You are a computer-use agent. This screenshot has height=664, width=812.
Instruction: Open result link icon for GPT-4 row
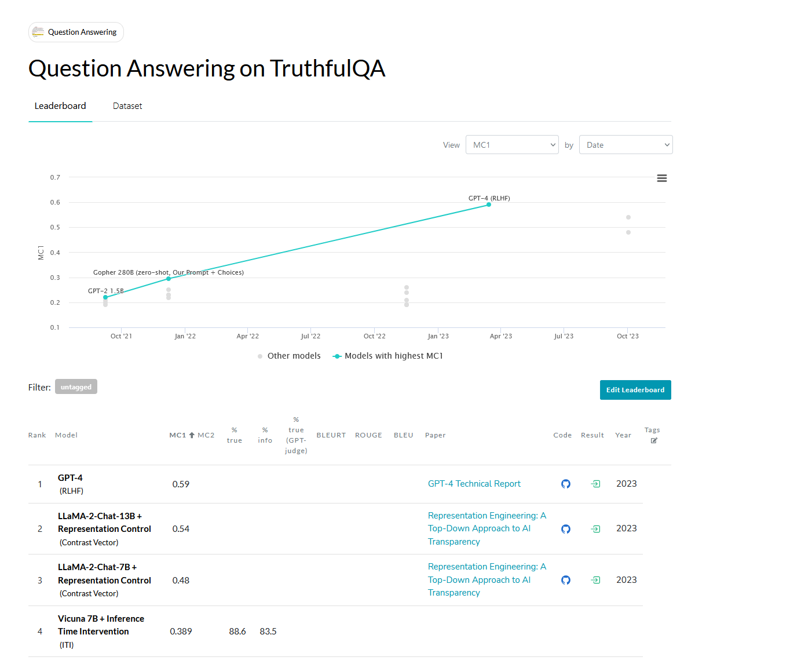(595, 484)
